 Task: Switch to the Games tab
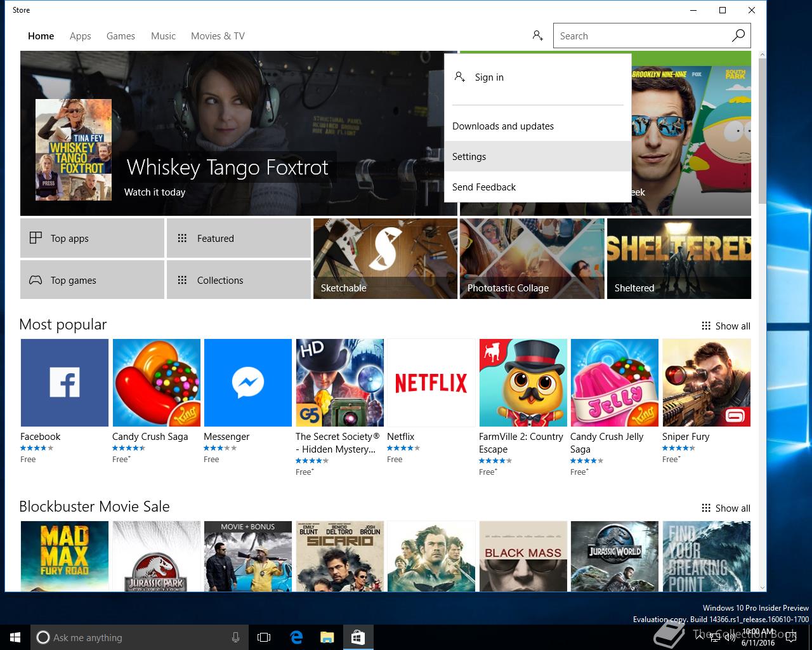pyautogui.click(x=121, y=36)
